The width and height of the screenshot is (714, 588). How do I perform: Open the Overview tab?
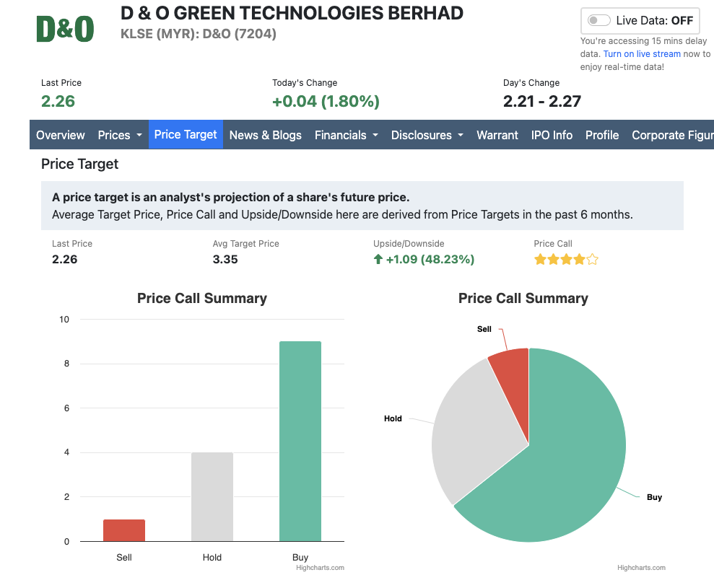coord(61,135)
